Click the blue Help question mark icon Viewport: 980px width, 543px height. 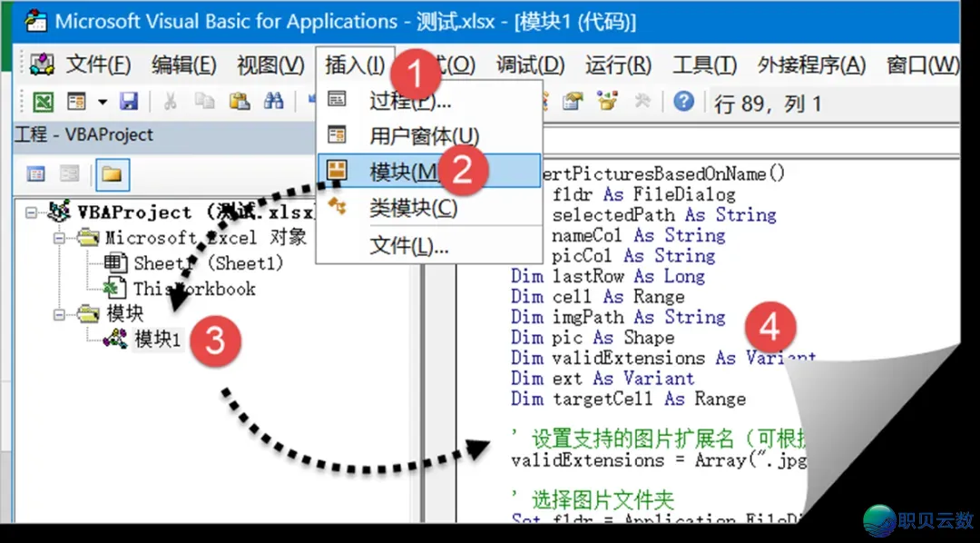(x=684, y=101)
